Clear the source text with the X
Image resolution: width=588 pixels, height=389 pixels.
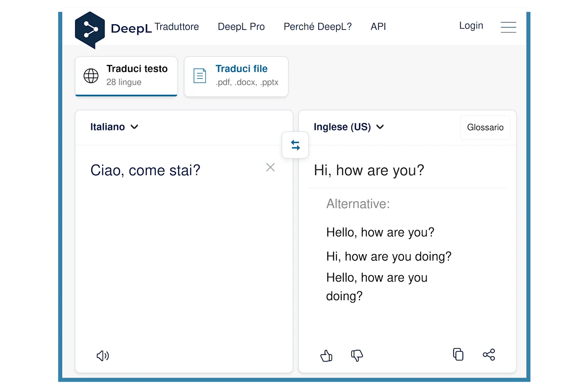(x=271, y=167)
